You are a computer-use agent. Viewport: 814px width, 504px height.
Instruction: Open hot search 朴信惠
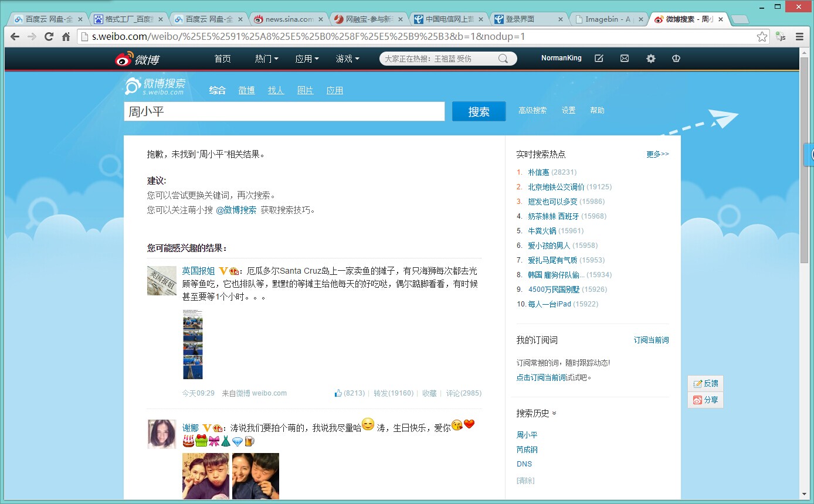coord(538,172)
